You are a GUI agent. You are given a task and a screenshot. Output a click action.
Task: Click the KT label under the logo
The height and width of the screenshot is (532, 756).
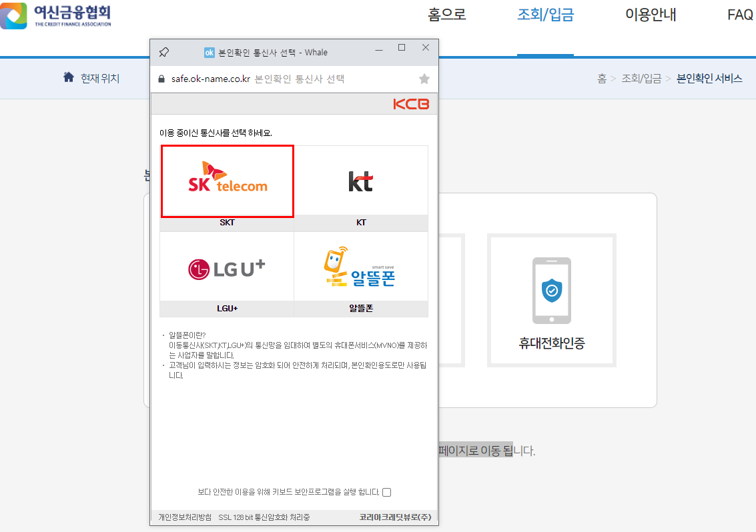click(361, 223)
